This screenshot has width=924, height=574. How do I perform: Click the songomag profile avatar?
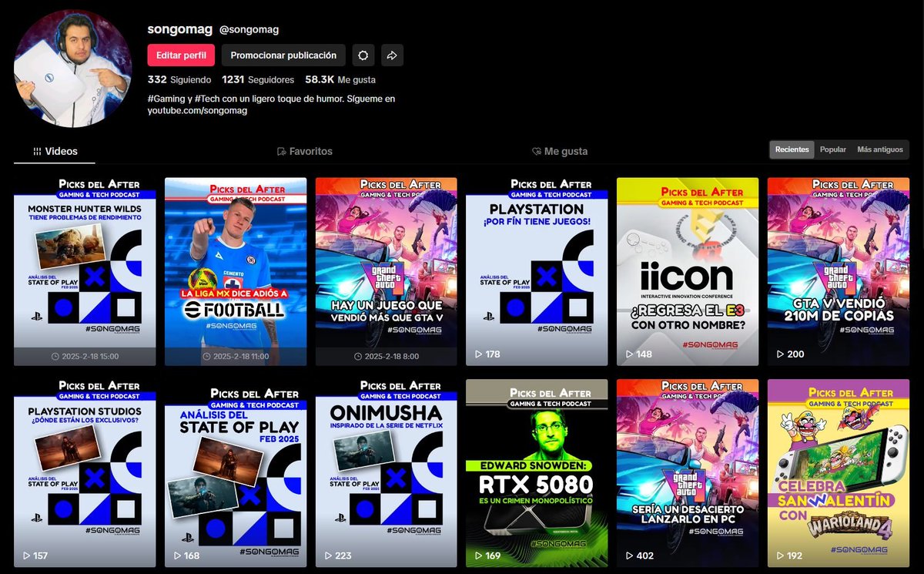(73, 69)
